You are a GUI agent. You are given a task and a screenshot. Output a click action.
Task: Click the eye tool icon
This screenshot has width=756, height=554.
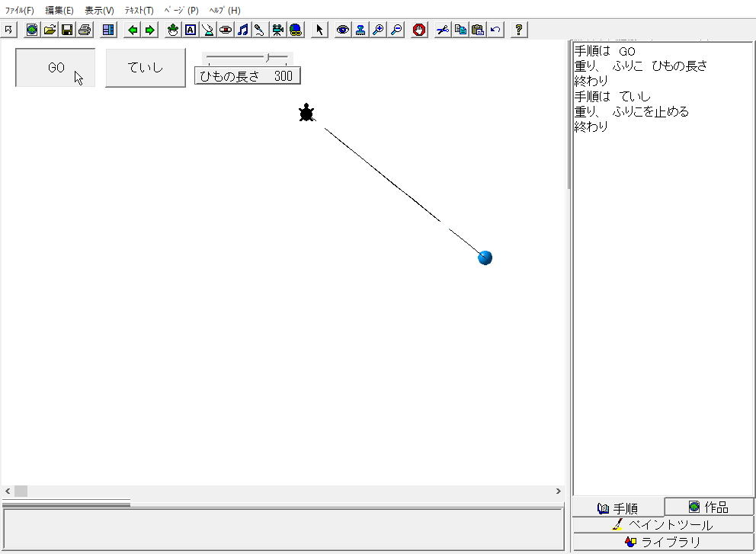(x=343, y=30)
